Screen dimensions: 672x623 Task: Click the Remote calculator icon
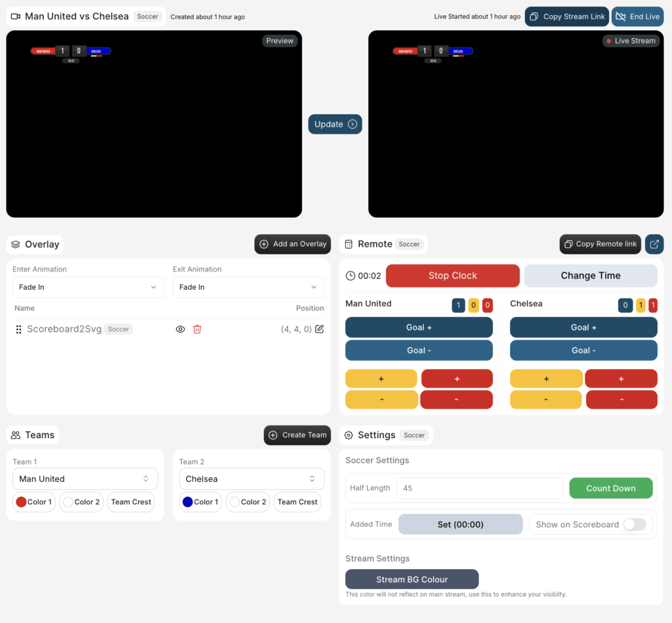click(348, 244)
